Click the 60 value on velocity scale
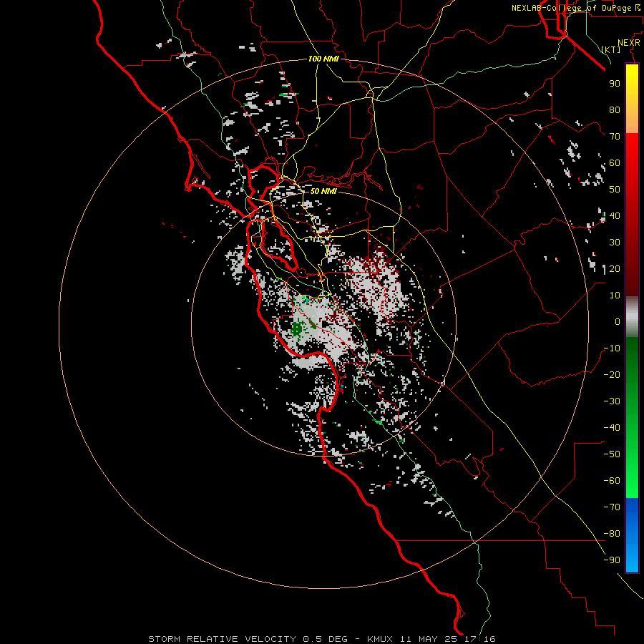Viewport: 644px width, 644px height. (615, 162)
